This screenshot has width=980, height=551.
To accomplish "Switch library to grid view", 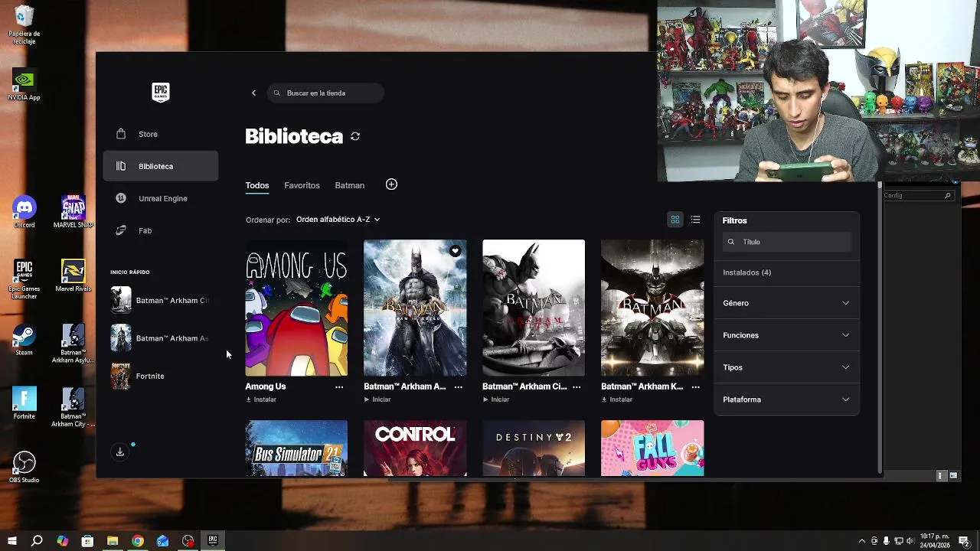I will pos(675,220).
